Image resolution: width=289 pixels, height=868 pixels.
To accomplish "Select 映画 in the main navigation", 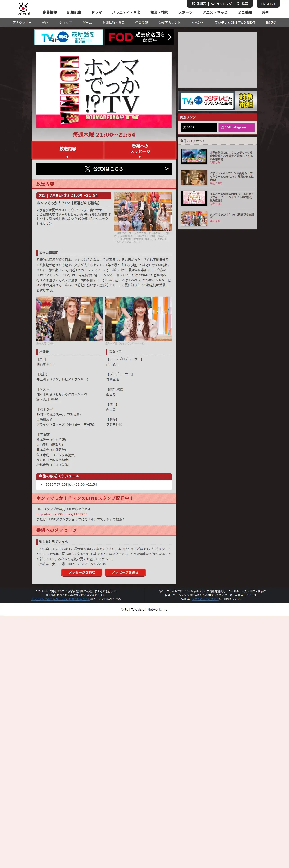I will (x=265, y=12).
